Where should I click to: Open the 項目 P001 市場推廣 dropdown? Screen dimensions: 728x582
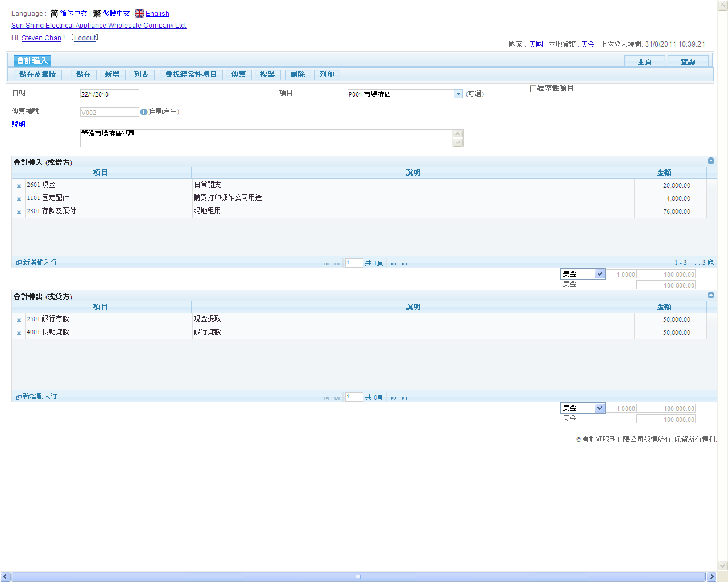pyautogui.click(x=458, y=94)
